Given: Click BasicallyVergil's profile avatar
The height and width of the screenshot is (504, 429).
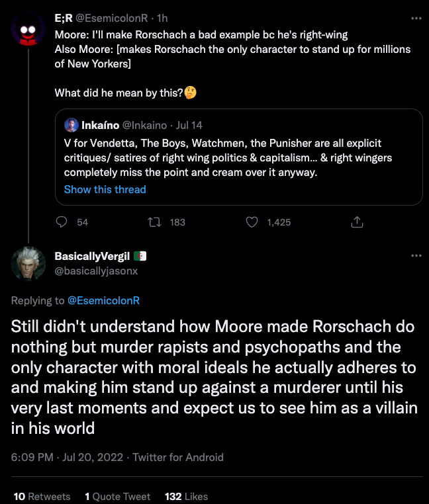Looking at the screenshot, I should click(x=28, y=263).
